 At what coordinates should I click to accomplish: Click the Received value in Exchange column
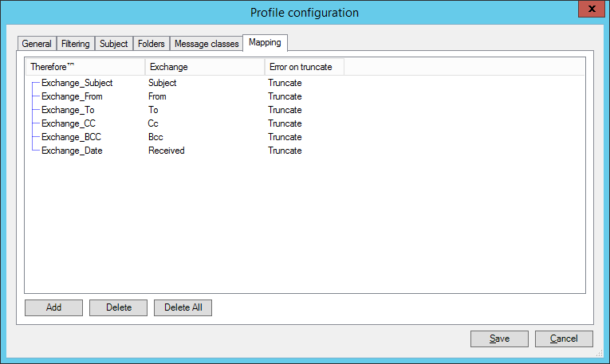(167, 151)
